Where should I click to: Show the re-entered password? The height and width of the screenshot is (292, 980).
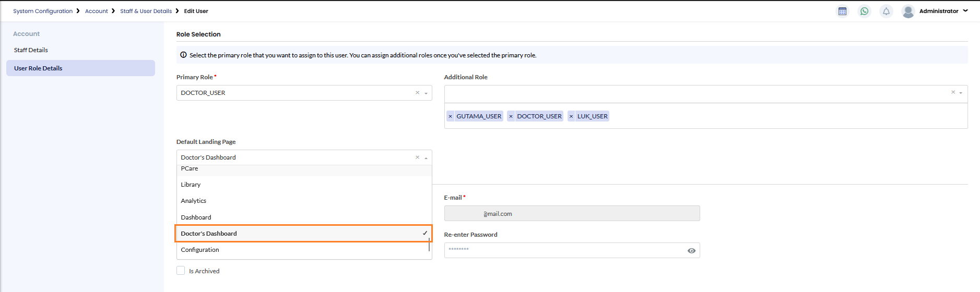click(691, 251)
